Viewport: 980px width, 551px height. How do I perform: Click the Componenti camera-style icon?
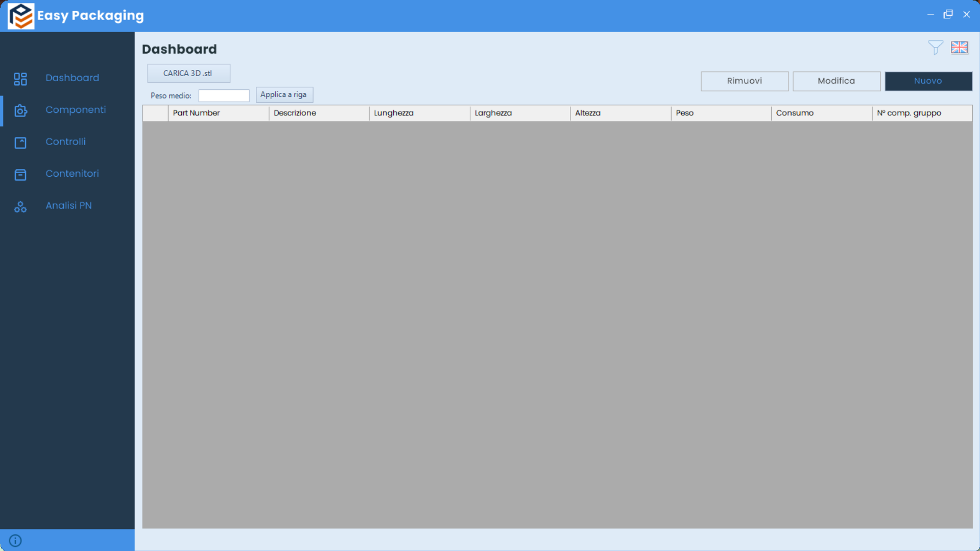coord(20,110)
